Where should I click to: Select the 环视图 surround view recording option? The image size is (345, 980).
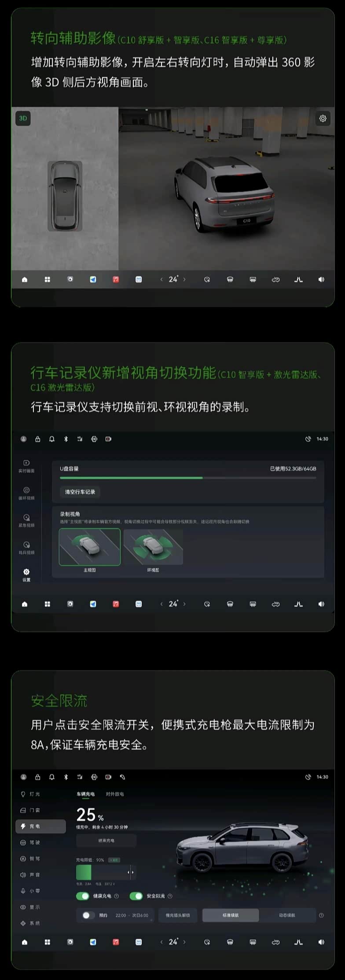coord(153,547)
